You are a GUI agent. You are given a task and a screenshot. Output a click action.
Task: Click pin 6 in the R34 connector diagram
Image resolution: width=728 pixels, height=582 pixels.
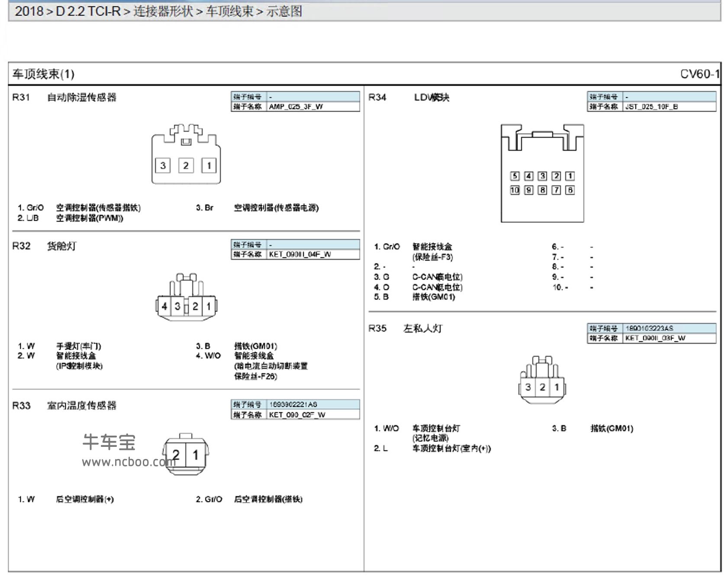click(x=570, y=190)
